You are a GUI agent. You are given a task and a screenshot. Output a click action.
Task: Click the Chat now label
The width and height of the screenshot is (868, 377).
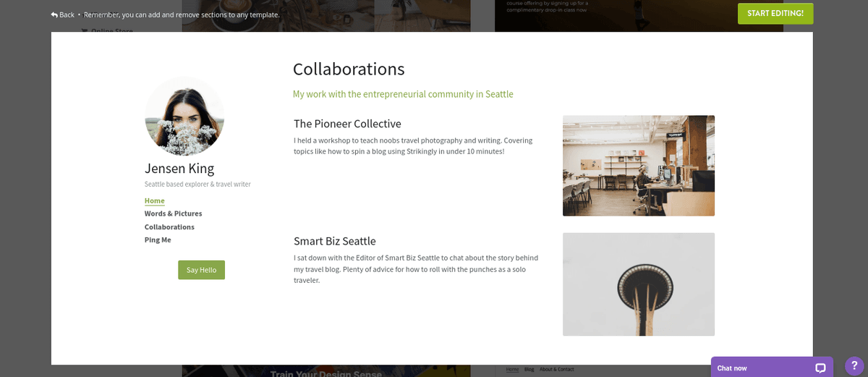(x=732, y=368)
